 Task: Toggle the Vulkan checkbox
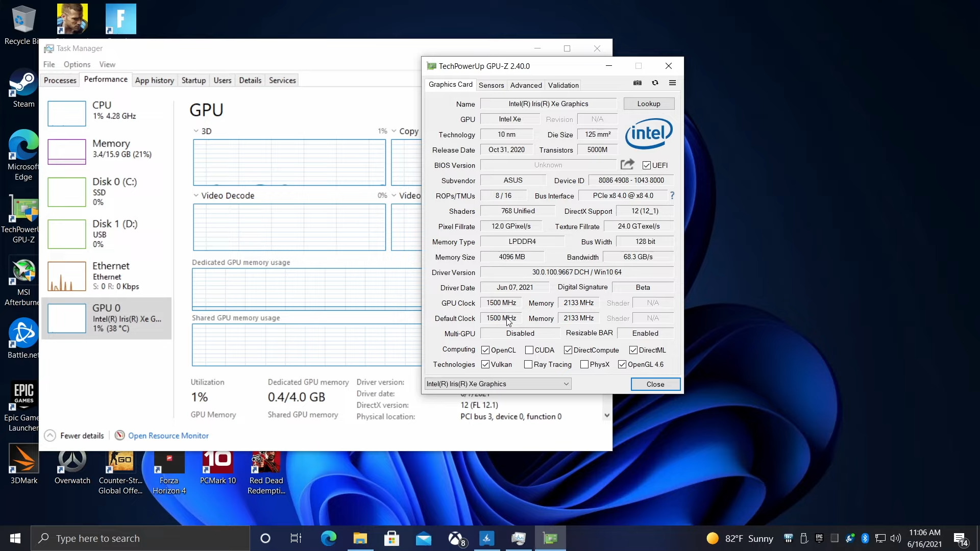pos(485,364)
